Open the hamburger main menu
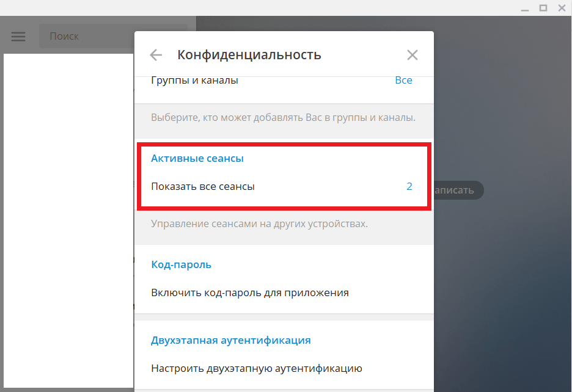The image size is (572, 392). pos(18,37)
